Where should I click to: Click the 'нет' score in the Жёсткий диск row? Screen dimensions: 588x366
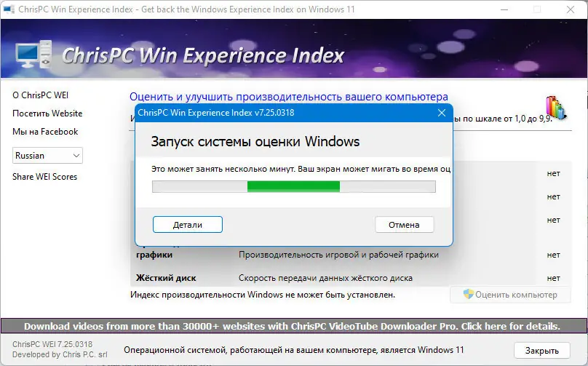coord(554,278)
